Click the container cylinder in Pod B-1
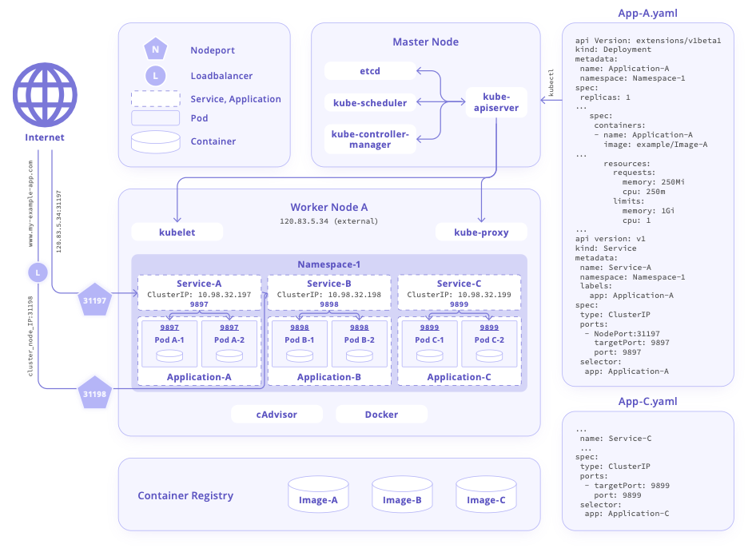 click(x=300, y=356)
